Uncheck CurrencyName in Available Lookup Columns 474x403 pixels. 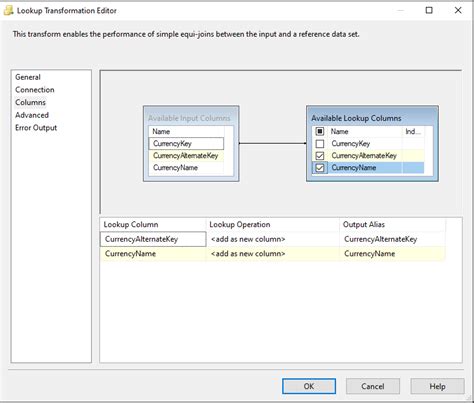320,168
